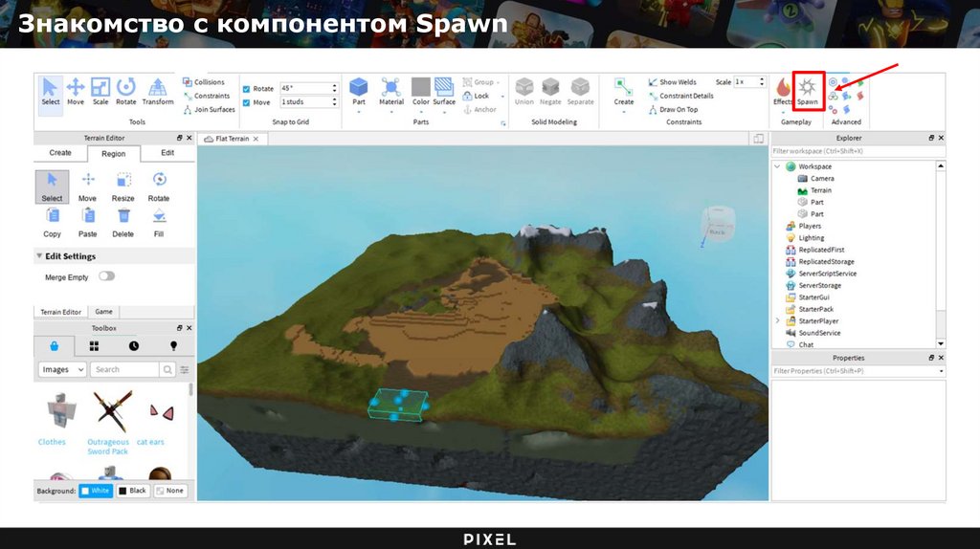
Task: Open Create constraint dropdown arrow
Action: 624,113
